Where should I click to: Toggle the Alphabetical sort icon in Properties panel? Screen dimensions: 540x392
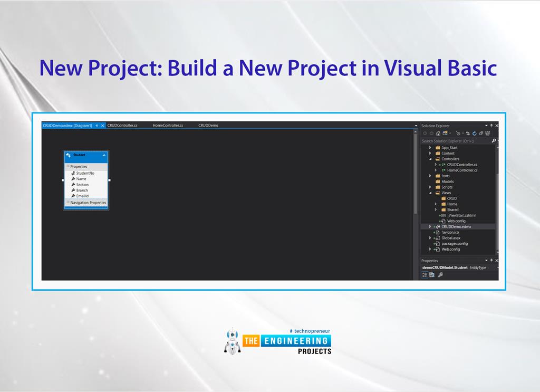tap(431, 274)
